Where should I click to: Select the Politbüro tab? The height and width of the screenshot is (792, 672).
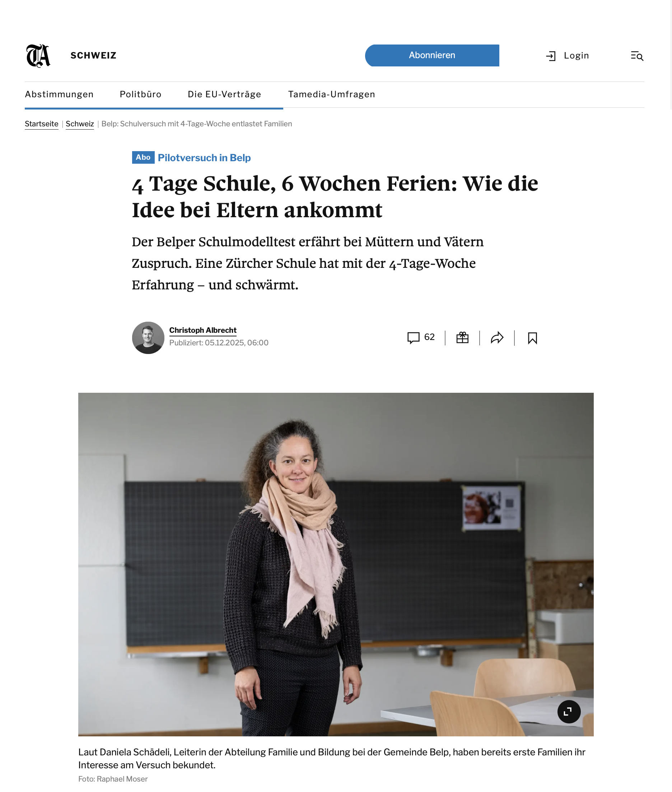(x=141, y=94)
